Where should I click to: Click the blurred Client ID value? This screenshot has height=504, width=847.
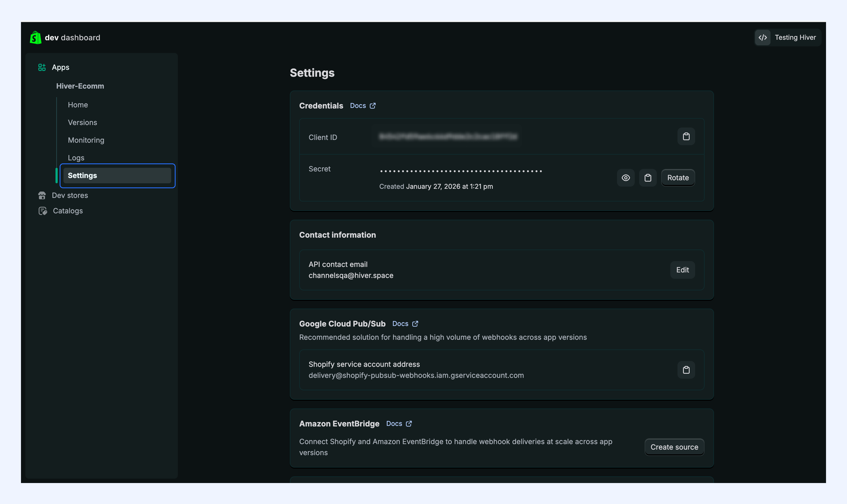click(x=448, y=137)
